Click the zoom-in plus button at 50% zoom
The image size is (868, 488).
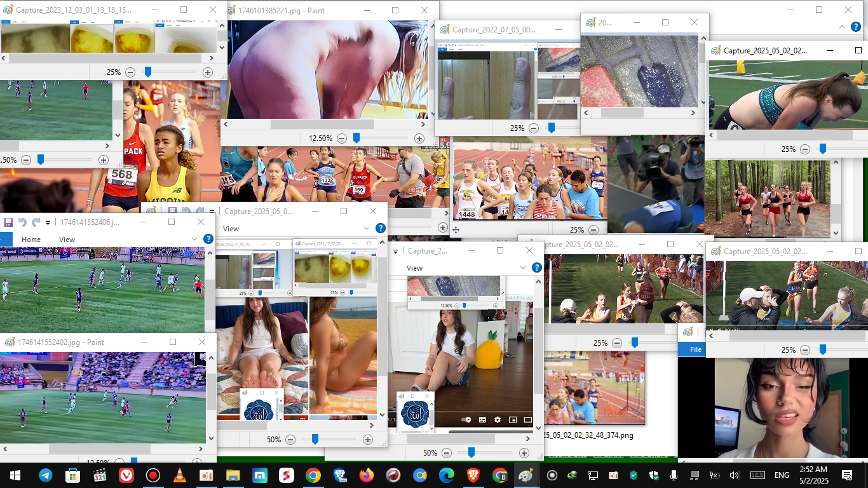(x=367, y=439)
